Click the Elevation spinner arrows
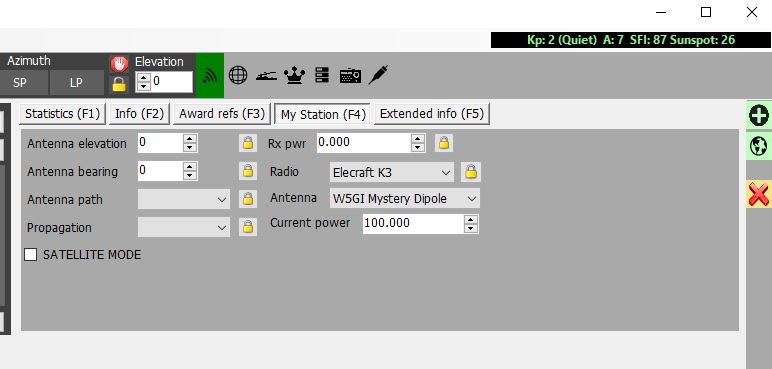 (143, 82)
